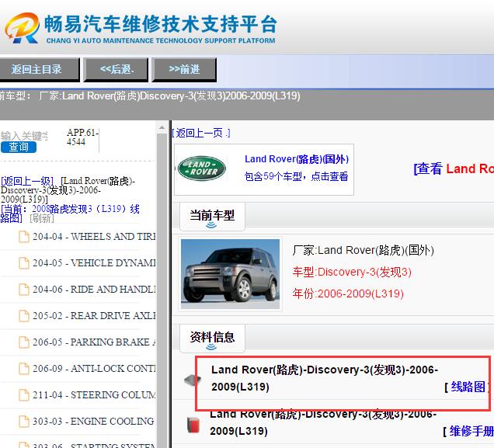Click the 返回上一级 link in sidebar
The image size is (494, 448).
[x=27, y=181]
